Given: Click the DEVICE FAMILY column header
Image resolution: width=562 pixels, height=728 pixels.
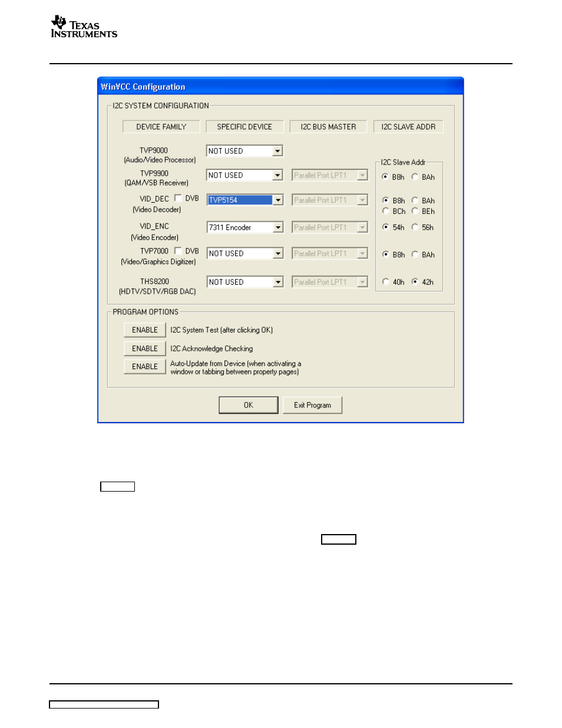Looking at the screenshot, I should coord(161,127).
